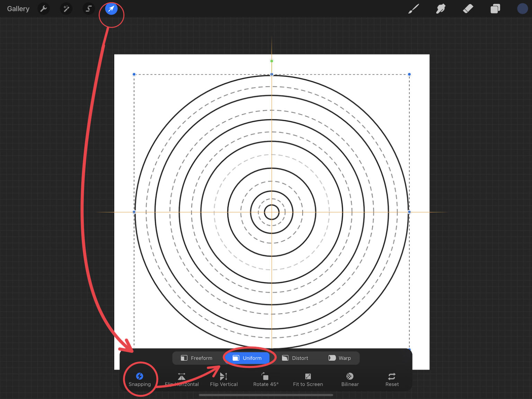Select the Eraser tool
Viewport: 532px width, 399px height.
click(x=468, y=9)
